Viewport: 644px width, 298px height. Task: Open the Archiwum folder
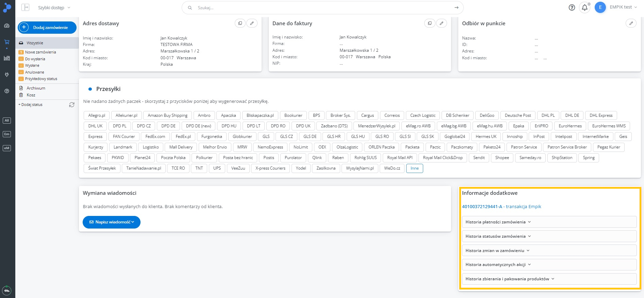(x=36, y=88)
